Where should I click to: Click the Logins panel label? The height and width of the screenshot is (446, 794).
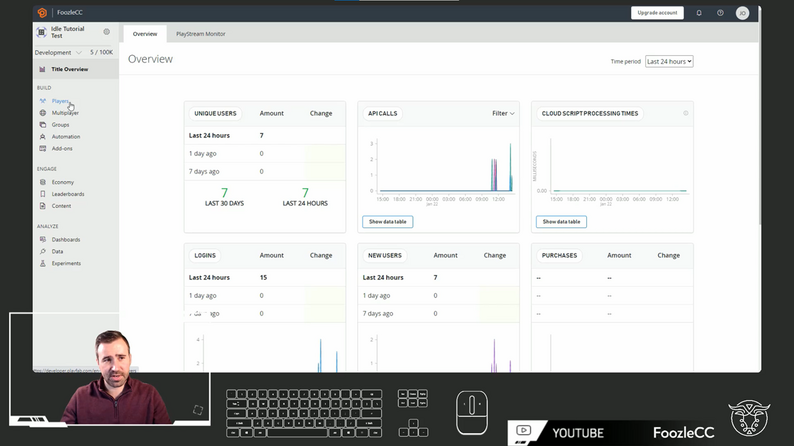point(205,256)
